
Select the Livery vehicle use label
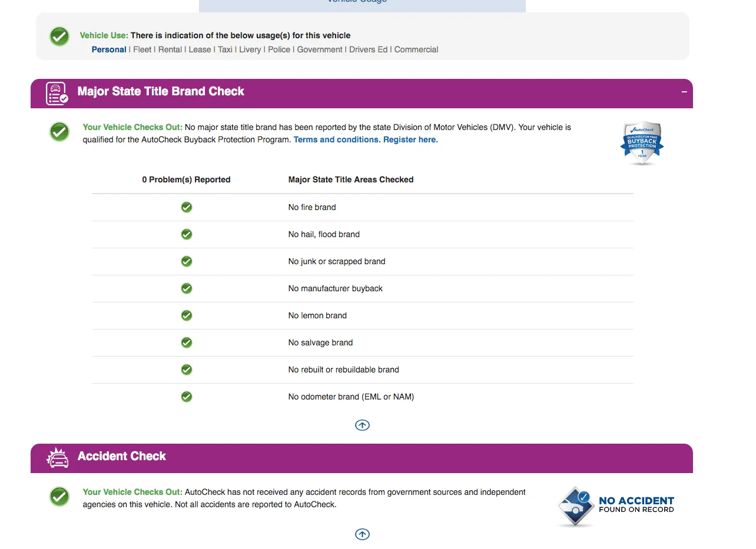pyautogui.click(x=250, y=49)
